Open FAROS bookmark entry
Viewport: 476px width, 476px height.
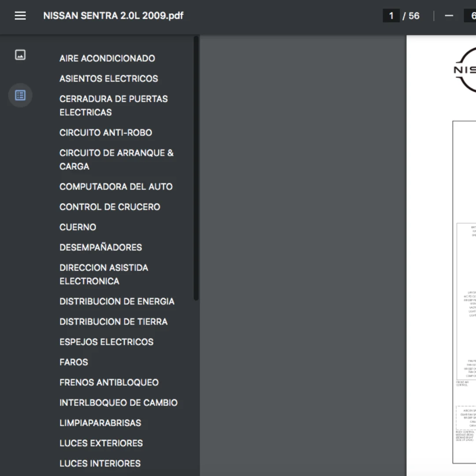point(74,362)
